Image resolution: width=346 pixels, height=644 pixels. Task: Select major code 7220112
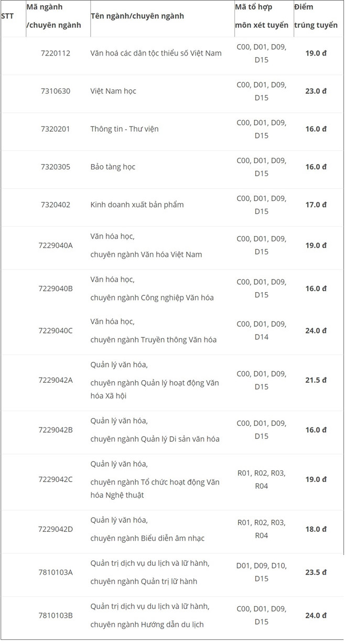56,53
